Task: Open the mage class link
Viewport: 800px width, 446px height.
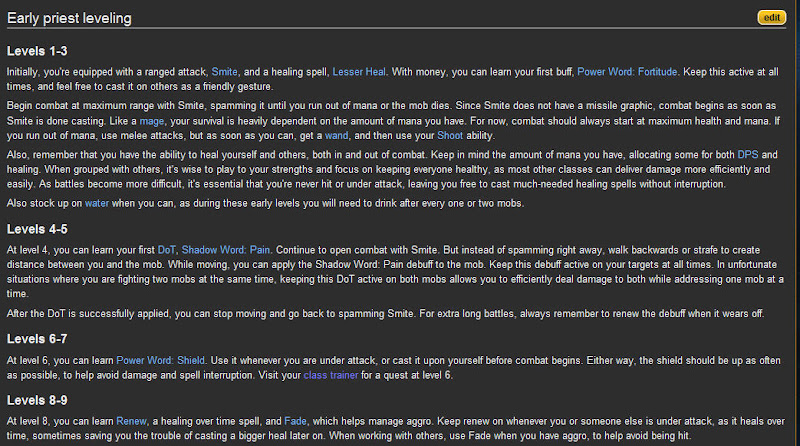Action: pos(152,121)
